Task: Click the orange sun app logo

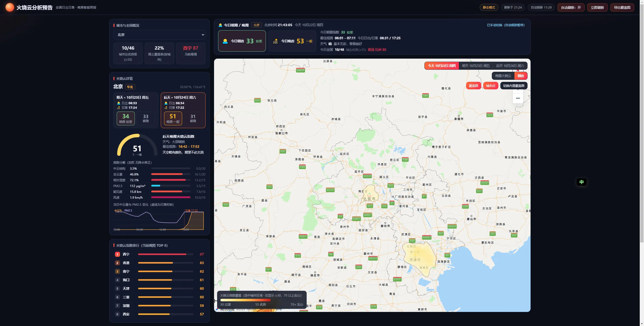Action: (10, 7)
